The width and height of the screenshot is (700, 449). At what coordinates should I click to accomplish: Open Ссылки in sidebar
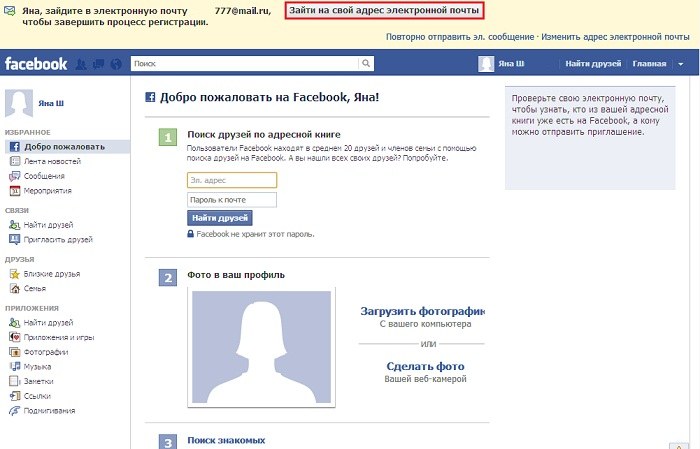click(x=38, y=396)
